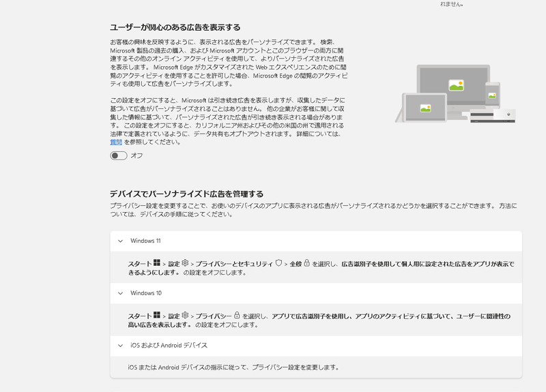Image resolution: width=546 pixels, height=392 pixels.
Task: Click the lock icon after 全般
Action: (306, 263)
